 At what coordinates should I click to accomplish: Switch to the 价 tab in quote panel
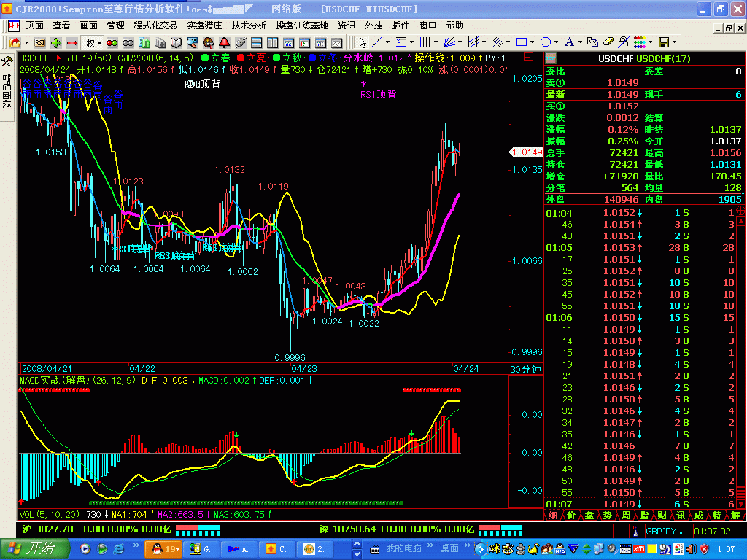point(571,516)
